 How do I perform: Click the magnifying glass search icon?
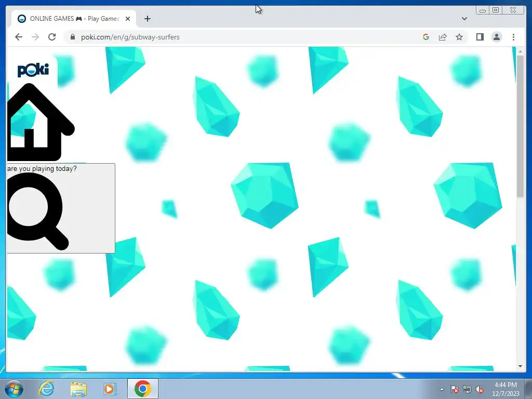point(37,211)
